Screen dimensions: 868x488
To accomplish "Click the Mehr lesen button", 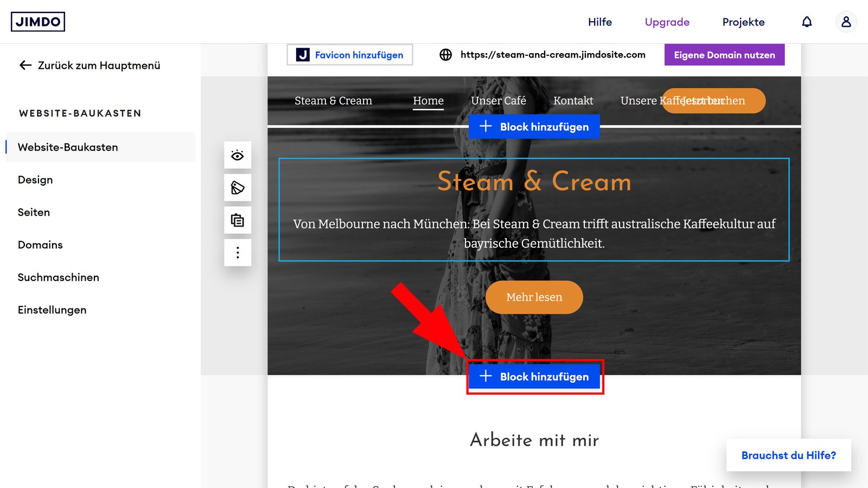I will 534,297.
